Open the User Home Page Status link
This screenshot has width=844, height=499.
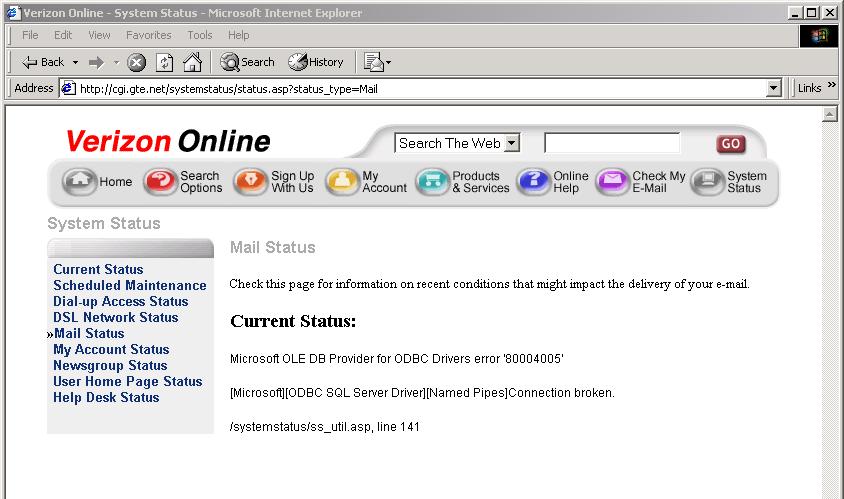128,382
